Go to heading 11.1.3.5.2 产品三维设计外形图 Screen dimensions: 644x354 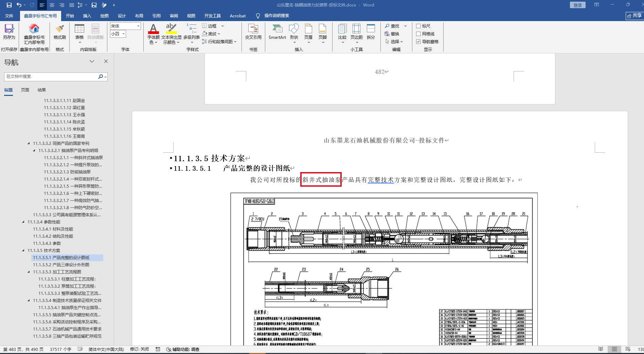click(x=61, y=265)
